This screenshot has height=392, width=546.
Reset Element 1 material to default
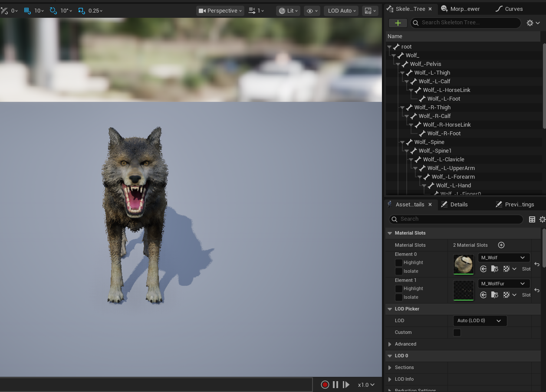pyautogui.click(x=537, y=290)
